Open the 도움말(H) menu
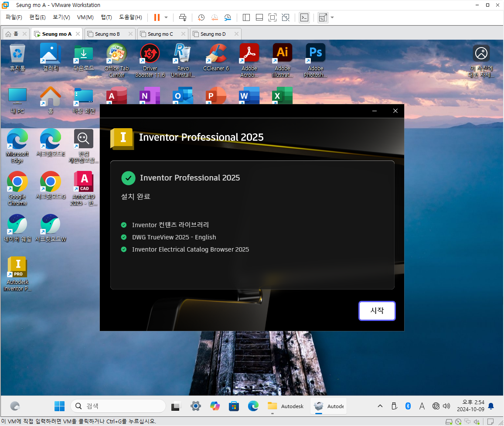504x426 pixels. tap(130, 17)
